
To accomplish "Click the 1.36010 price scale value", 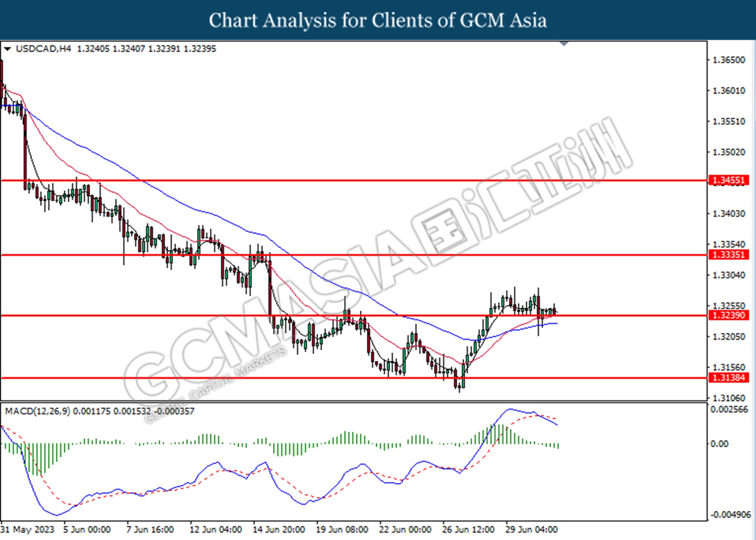I will (x=729, y=91).
